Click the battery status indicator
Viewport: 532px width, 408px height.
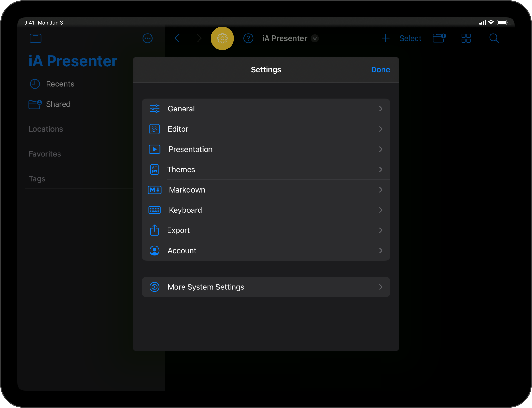tap(502, 23)
